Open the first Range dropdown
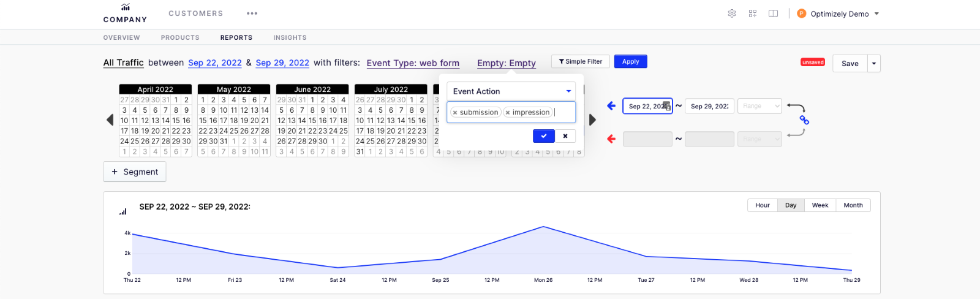The image size is (980, 299). coord(760,106)
